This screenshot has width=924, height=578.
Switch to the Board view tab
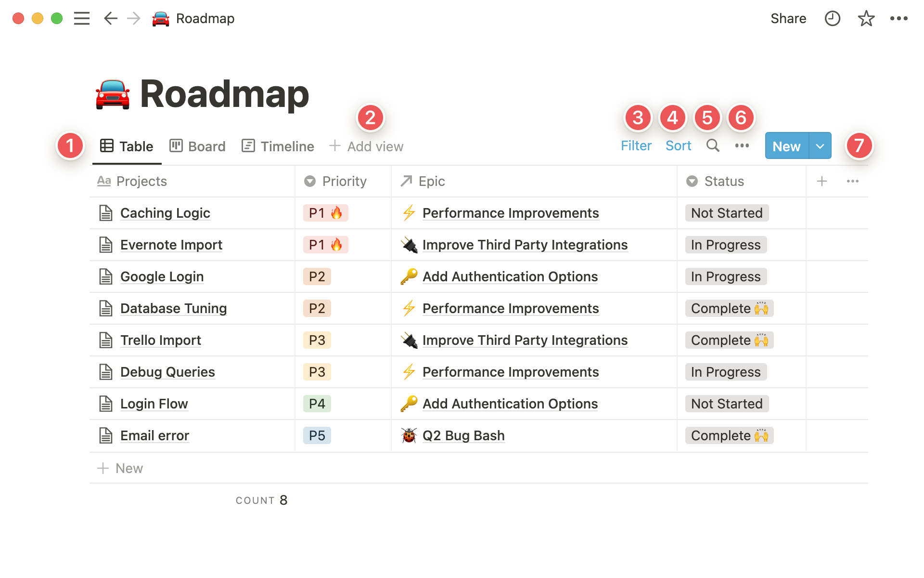(x=198, y=146)
